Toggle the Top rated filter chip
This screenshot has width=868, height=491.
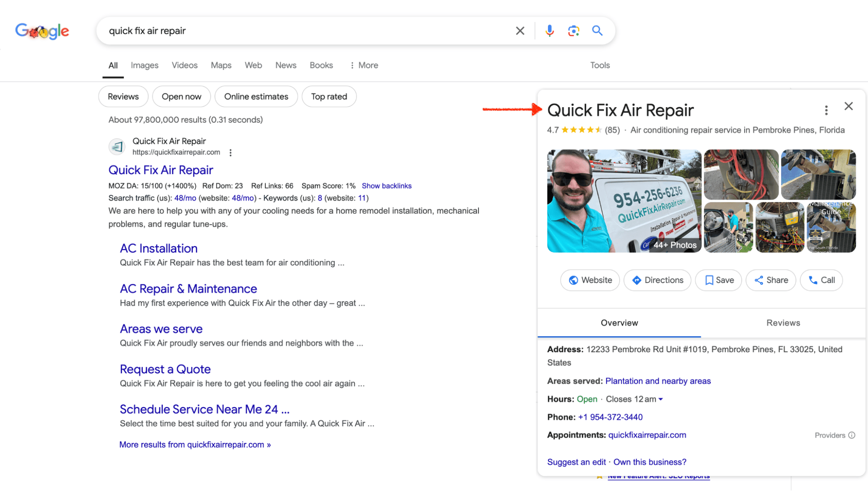click(329, 96)
